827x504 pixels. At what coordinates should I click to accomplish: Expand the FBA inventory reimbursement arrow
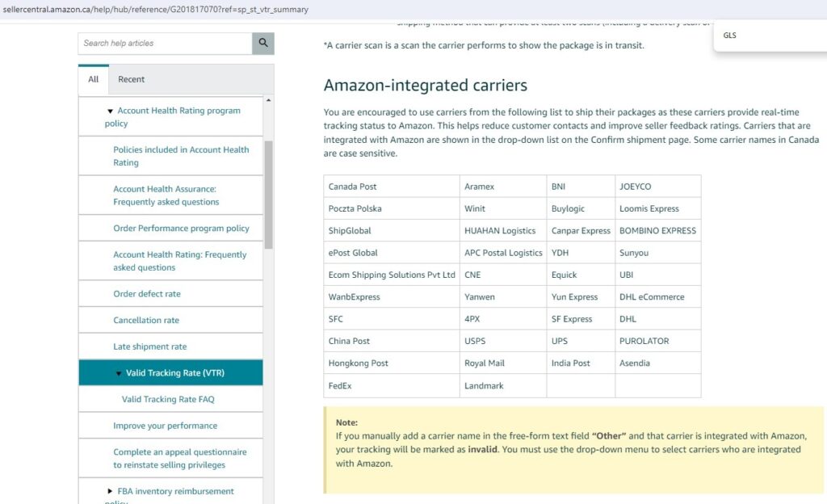(111, 491)
